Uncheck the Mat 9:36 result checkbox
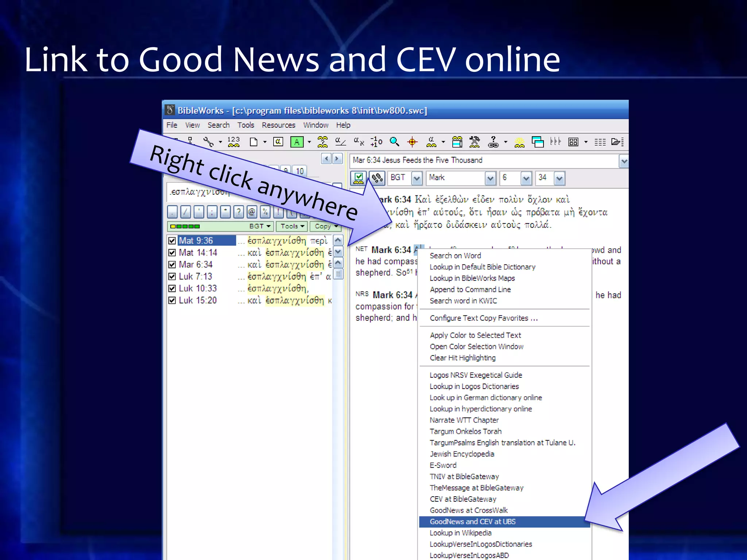This screenshot has height=560, width=747. click(x=172, y=241)
